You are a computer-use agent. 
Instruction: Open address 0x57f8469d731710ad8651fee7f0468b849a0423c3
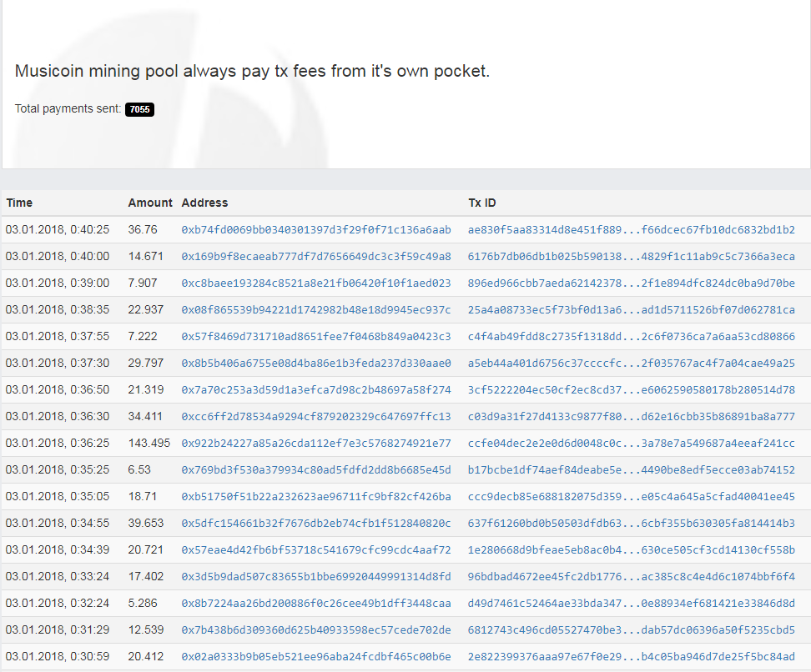[315, 336]
